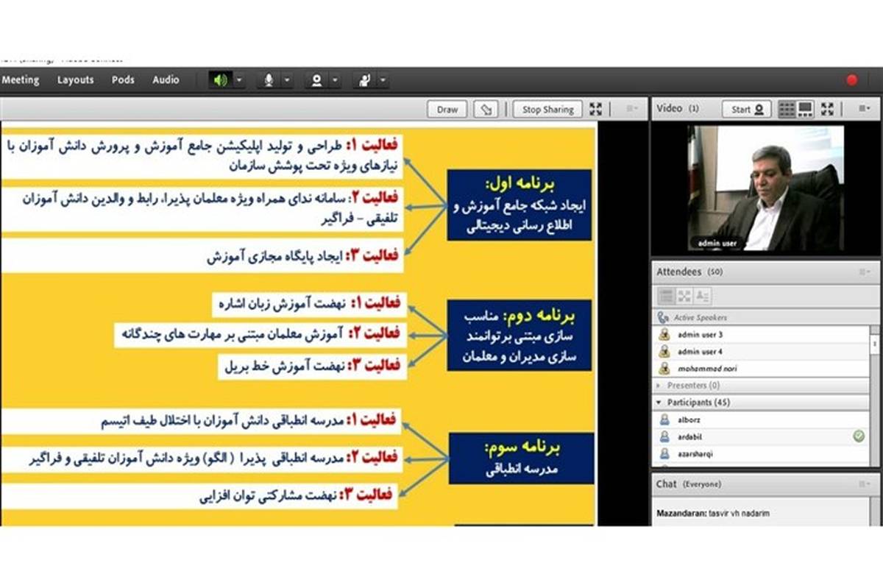Screen dimensions: 883x588
Task: Click the red recording indicator
Action: (852, 80)
